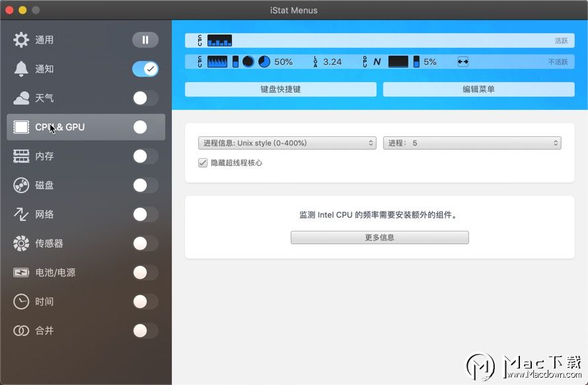
Task: Click the 键盘快捷键 button
Action: pos(281,89)
